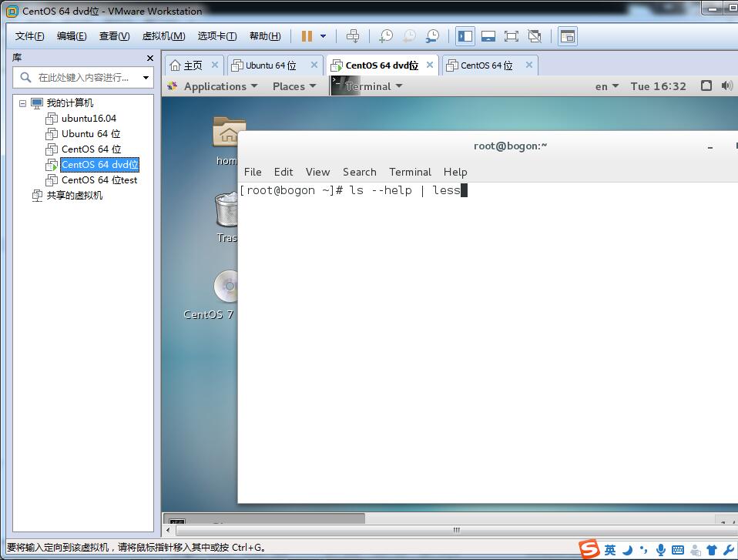738x560 pixels.
Task: Close the 库 library panel
Action: tap(150, 58)
